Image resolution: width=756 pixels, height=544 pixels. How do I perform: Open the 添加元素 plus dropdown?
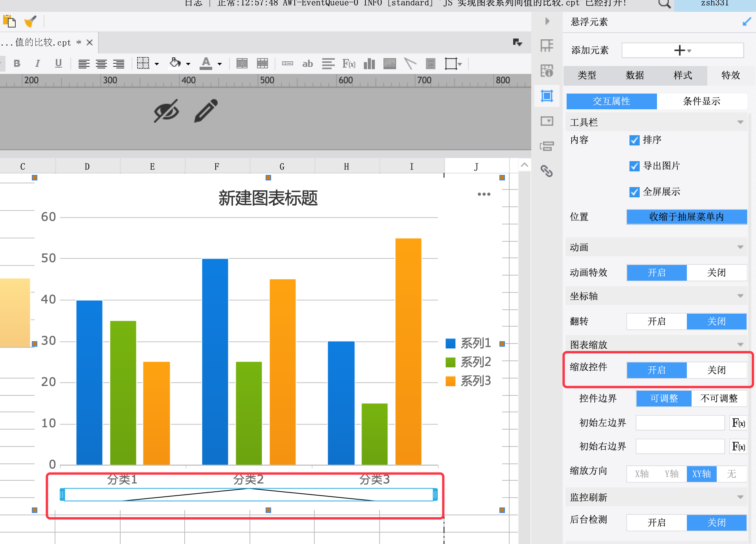683,50
